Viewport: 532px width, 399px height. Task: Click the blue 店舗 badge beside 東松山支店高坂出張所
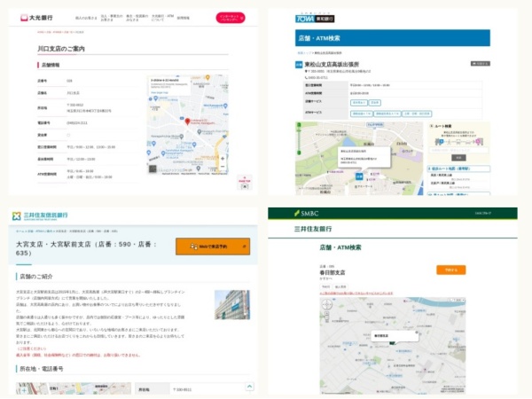click(299, 65)
